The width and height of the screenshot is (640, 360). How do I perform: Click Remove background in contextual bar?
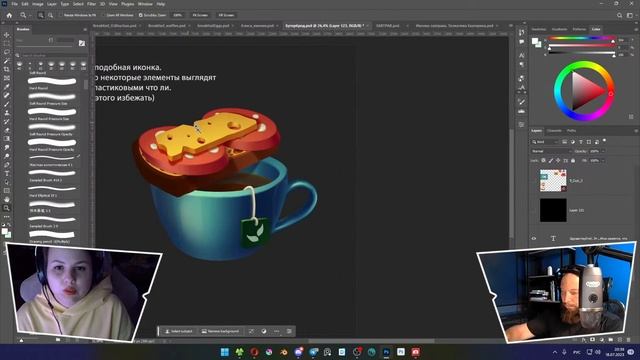click(220, 331)
